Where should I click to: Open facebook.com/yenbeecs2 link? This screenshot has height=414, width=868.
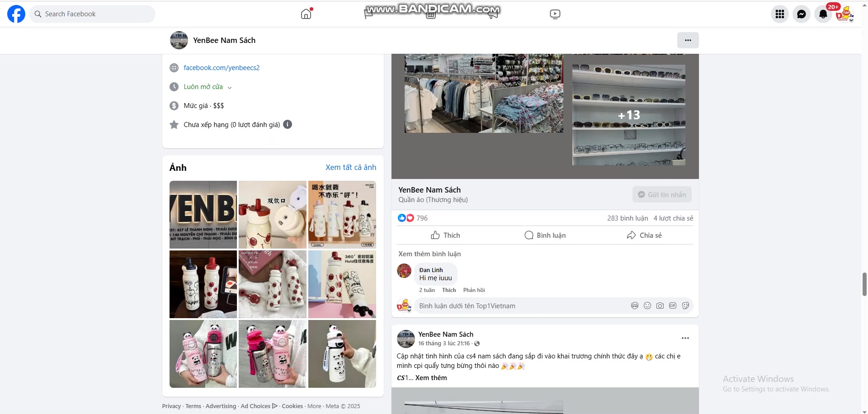(222, 67)
